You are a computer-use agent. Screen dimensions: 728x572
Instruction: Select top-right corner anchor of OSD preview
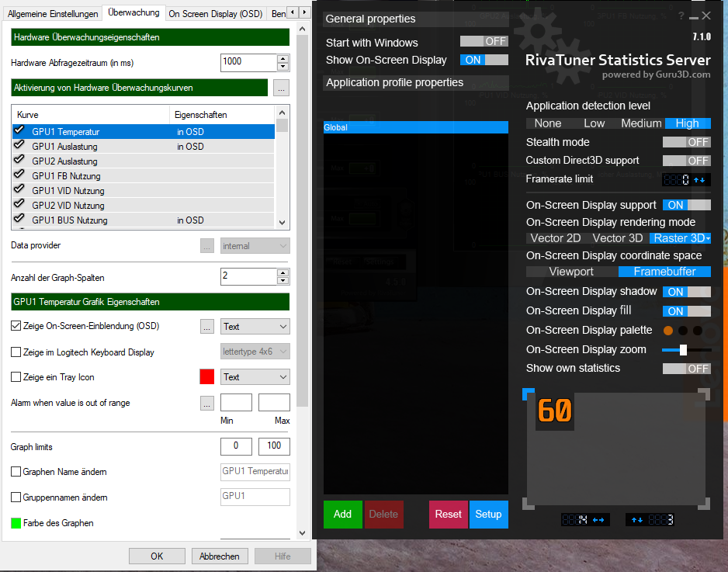coord(704,394)
